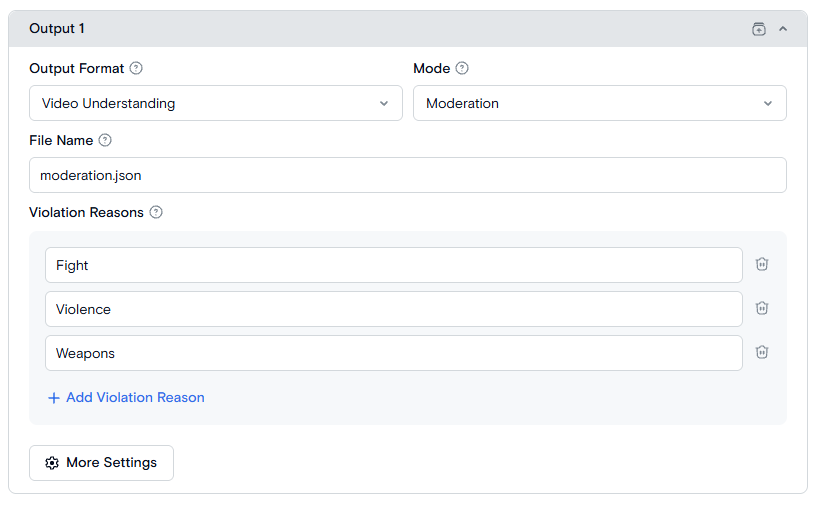817x506 pixels.
Task: Click the help icon beside Mode
Action: (462, 69)
